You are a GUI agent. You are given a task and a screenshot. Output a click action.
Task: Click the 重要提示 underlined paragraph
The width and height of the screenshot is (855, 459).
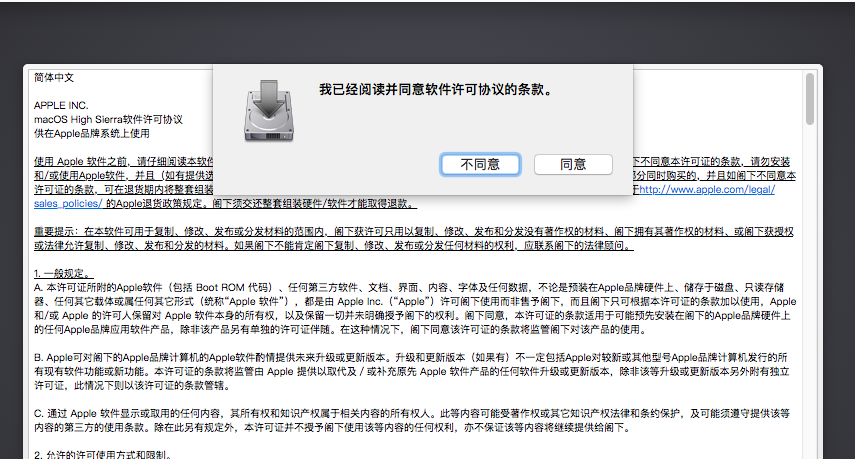[x=414, y=238]
